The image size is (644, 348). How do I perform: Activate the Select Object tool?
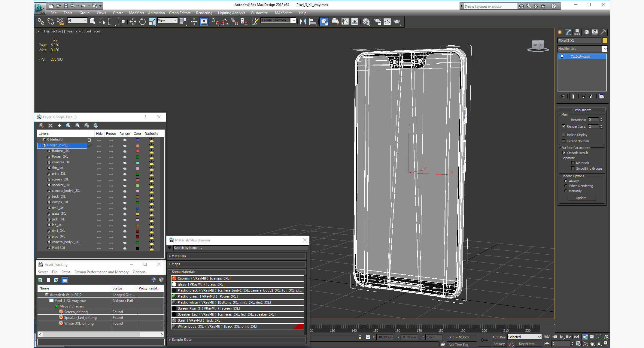pos(93,21)
